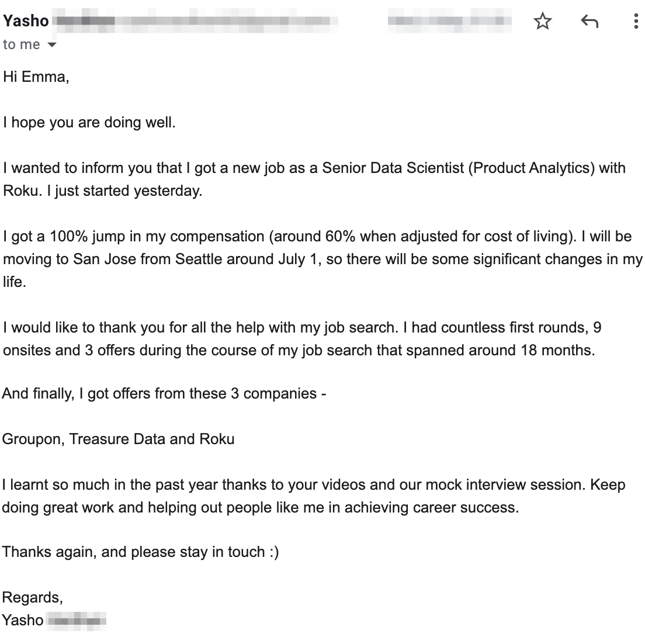Open the three-dot More options menu
The height and width of the screenshot is (644, 645).
636,22
